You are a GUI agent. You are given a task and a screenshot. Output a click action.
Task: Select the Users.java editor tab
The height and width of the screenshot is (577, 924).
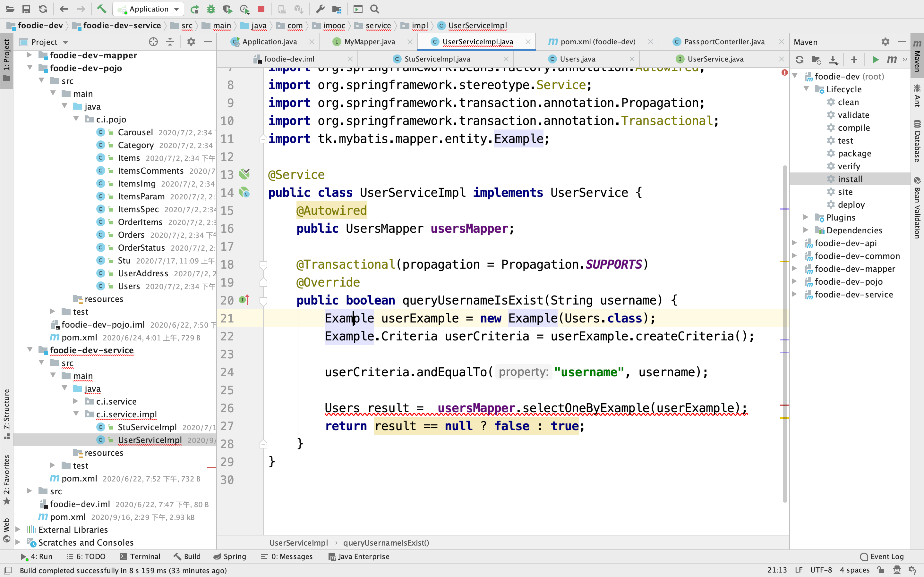click(576, 58)
